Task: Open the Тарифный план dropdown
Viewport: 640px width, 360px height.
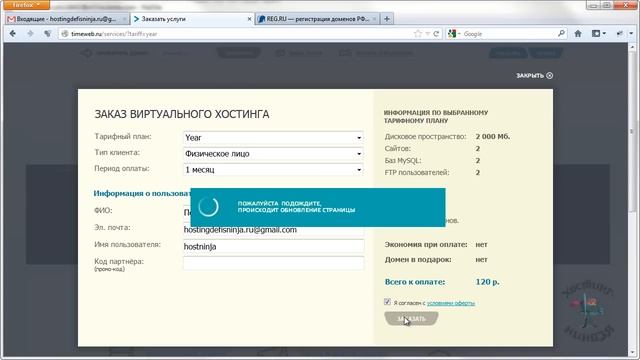Action: tap(273, 138)
